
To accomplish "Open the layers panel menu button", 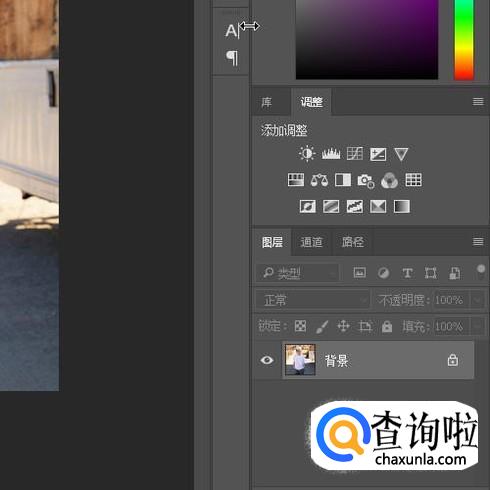I will pos(478,241).
